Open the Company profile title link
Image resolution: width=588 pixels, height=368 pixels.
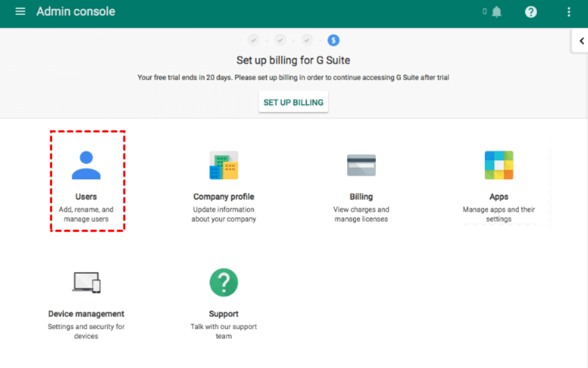[x=224, y=197]
